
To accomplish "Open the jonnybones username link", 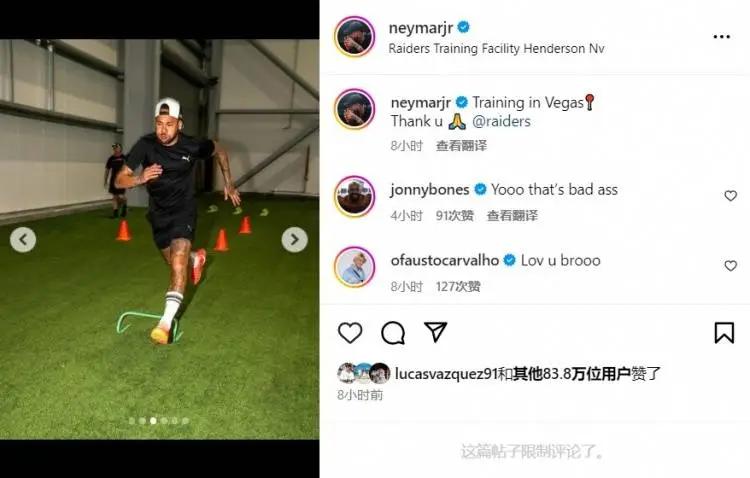I will [x=430, y=189].
